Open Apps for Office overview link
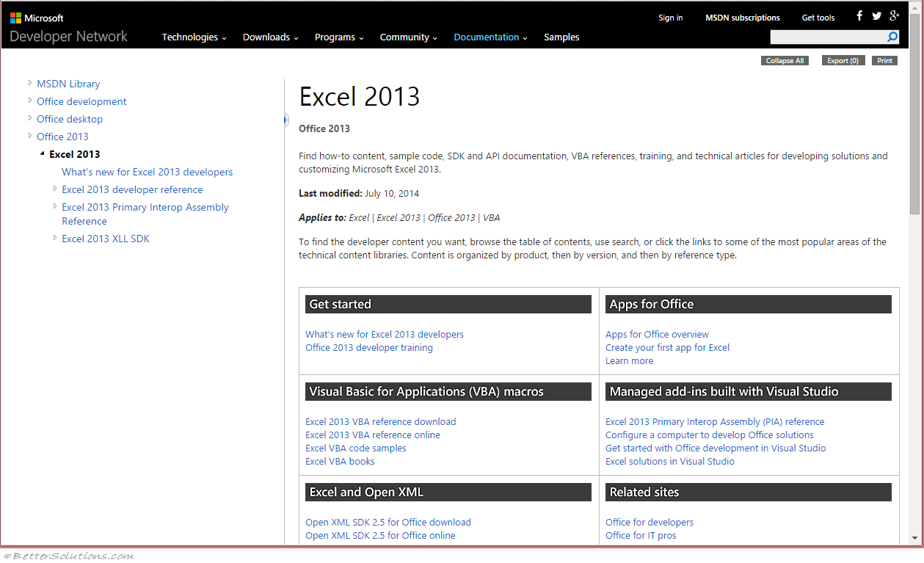924x563 pixels. 657,334
